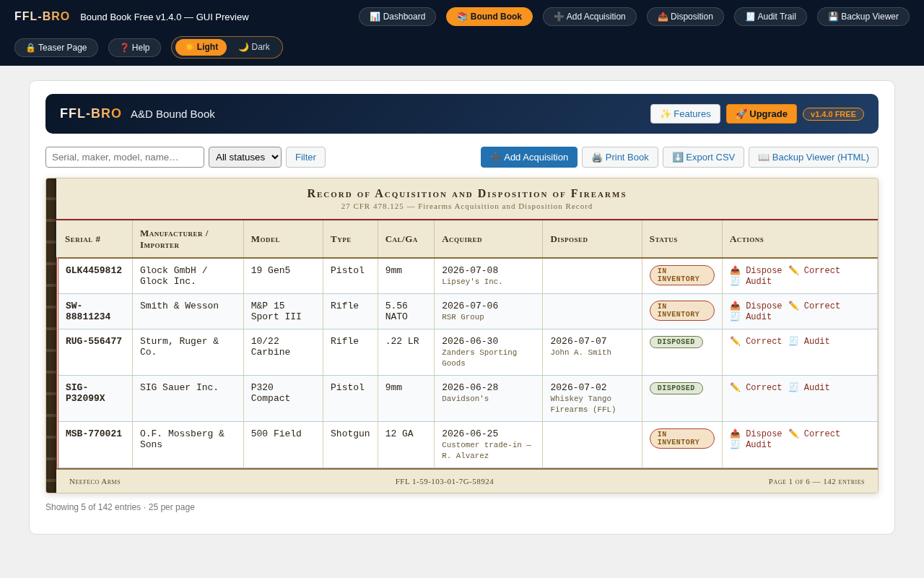Click the Features button

[685, 114]
